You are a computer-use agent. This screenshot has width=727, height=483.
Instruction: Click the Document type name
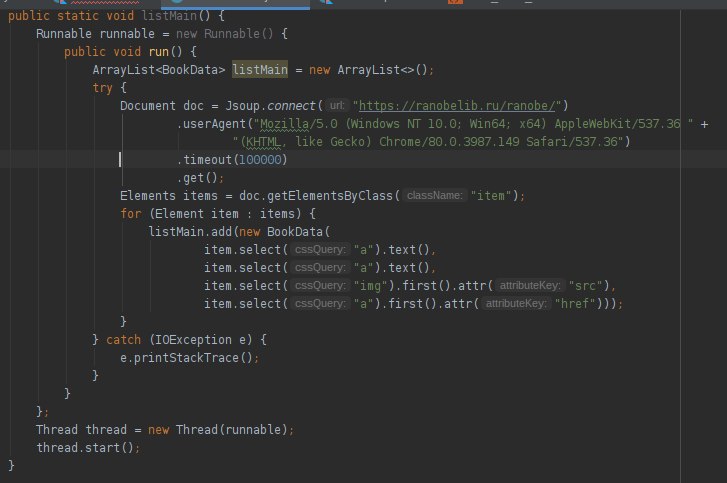coord(148,106)
